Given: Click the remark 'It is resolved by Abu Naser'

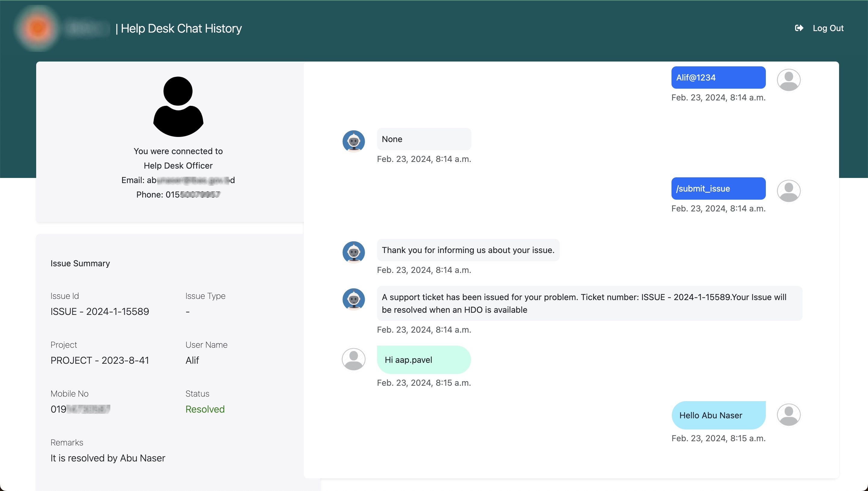Looking at the screenshot, I should [108, 458].
